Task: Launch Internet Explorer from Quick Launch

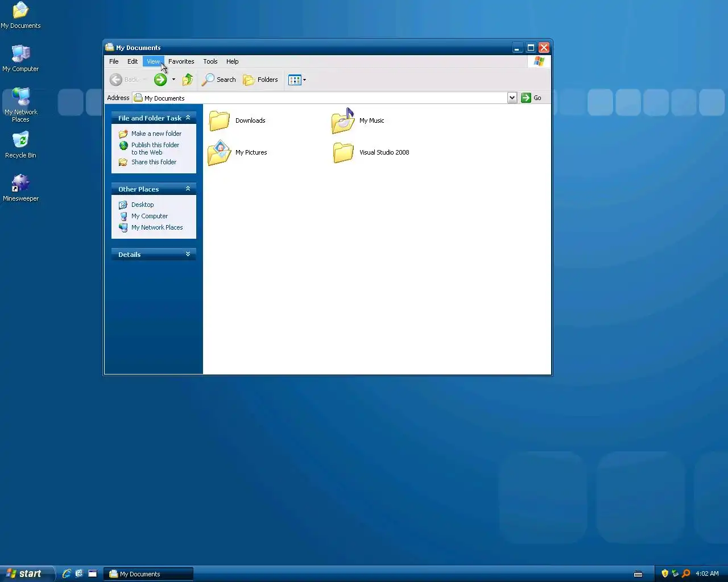Action: pyautogui.click(x=67, y=573)
